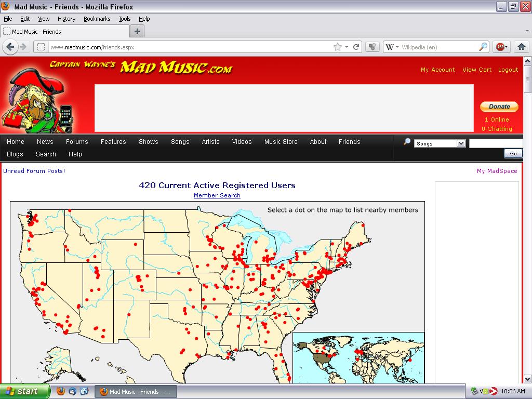The height and width of the screenshot is (399, 532).
Task: Open the Adblock Plus ABP icon
Action: coord(500,47)
